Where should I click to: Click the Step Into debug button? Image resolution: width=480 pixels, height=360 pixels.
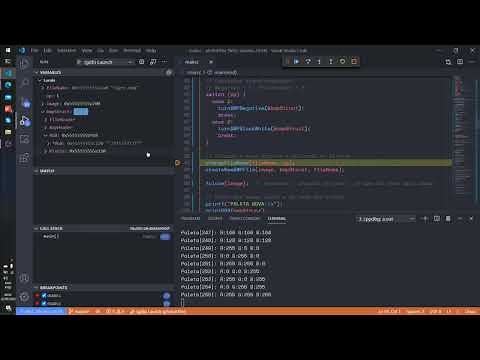319,61
